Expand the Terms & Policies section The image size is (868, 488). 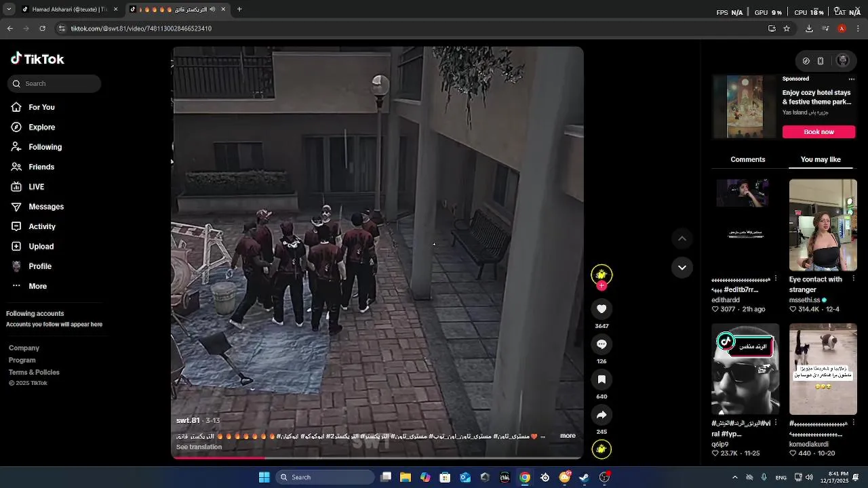[34, 372]
